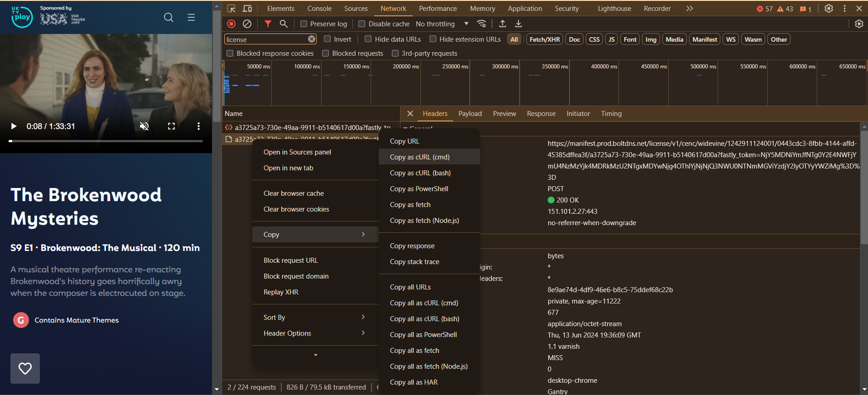Toggle the network filter funnel icon
The image size is (868, 395).
(x=268, y=24)
